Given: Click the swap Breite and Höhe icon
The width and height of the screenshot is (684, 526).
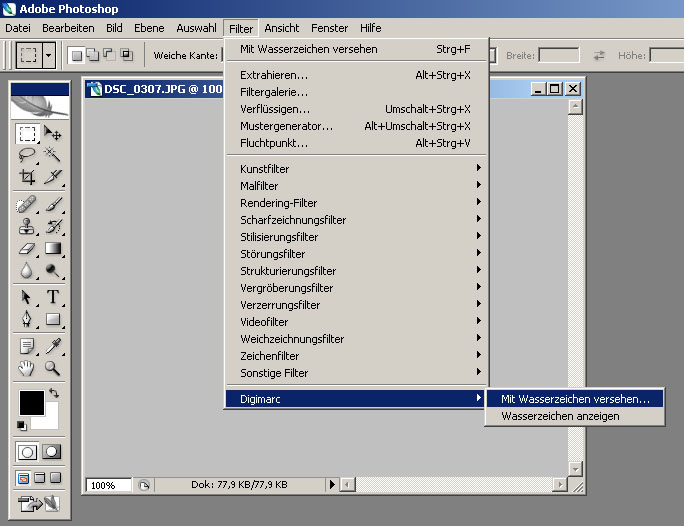Looking at the screenshot, I should click(x=599, y=55).
